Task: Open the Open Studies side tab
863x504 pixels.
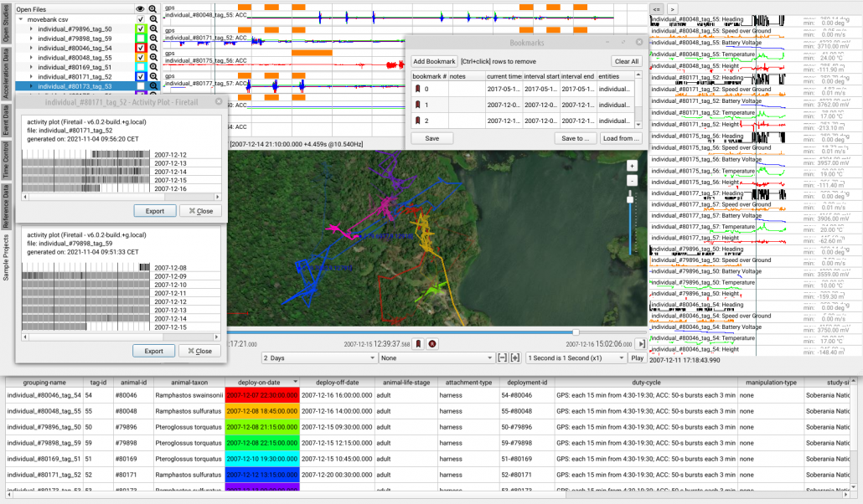Action: 6,23
